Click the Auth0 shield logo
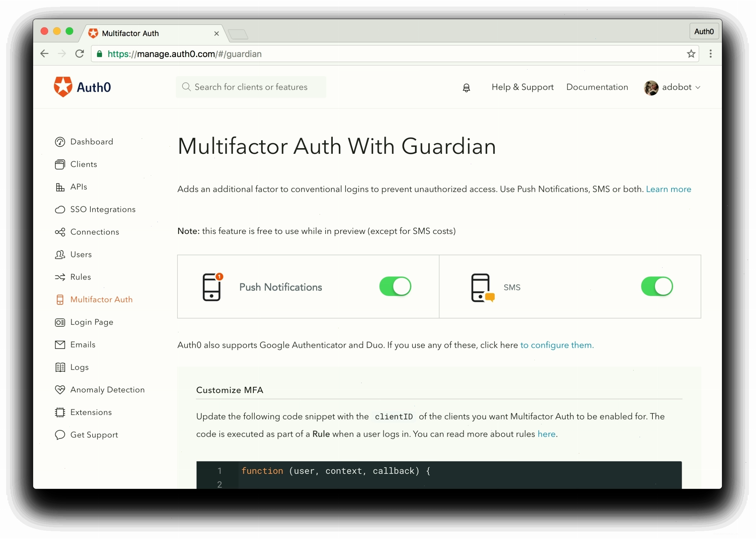 pos(63,87)
